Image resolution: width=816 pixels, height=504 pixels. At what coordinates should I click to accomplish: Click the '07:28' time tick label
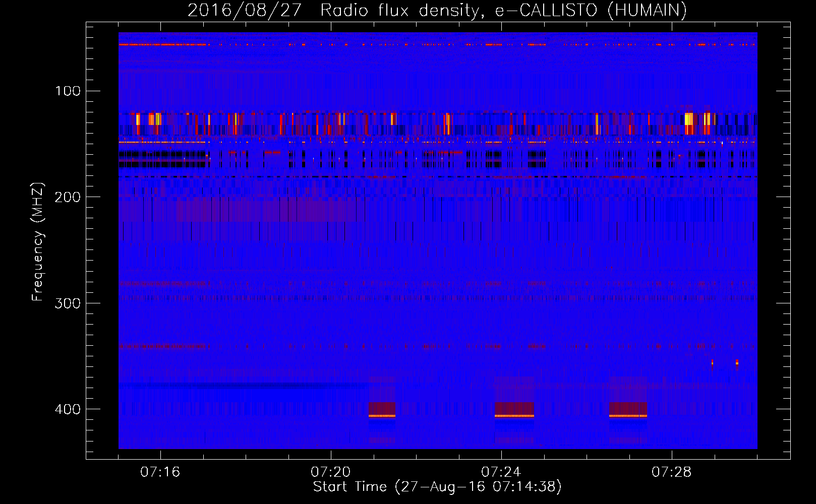coord(672,472)
